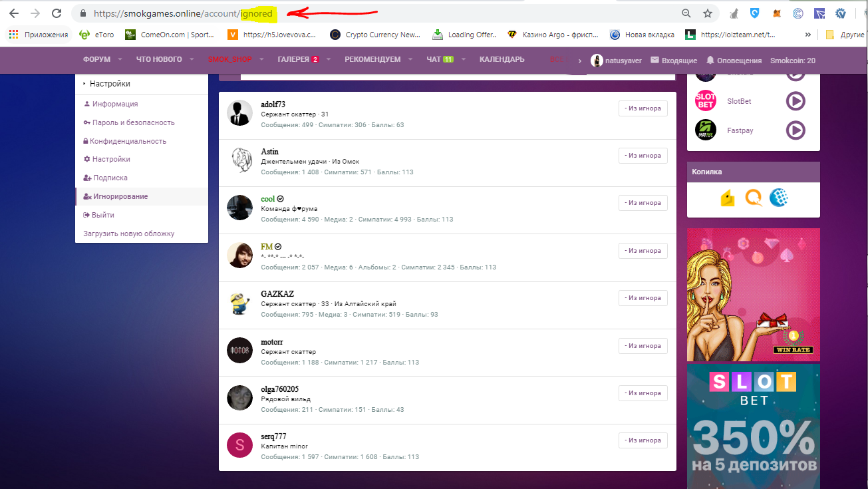Expand the ЧТО НОВОГО dropdown arrow
The image size is (868, 489).
point(192,60)
